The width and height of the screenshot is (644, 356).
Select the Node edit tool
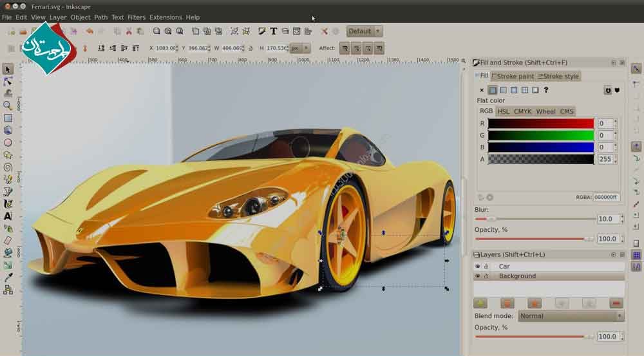click(x=8, y=81)
